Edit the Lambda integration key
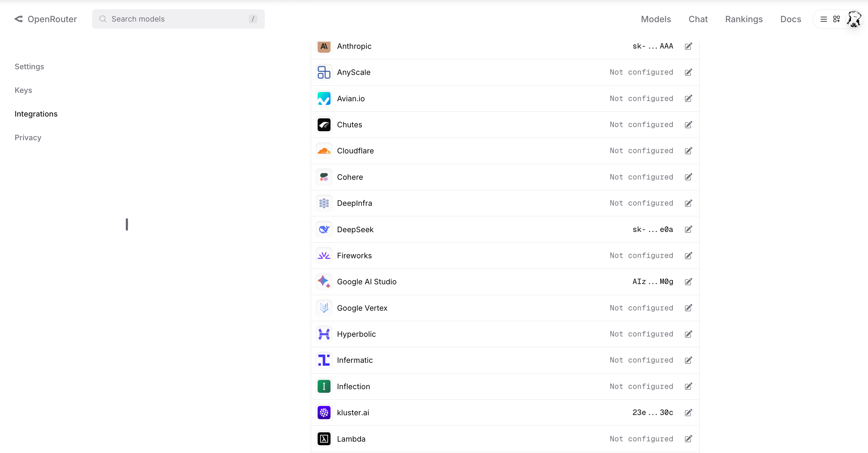 point(688,439)
